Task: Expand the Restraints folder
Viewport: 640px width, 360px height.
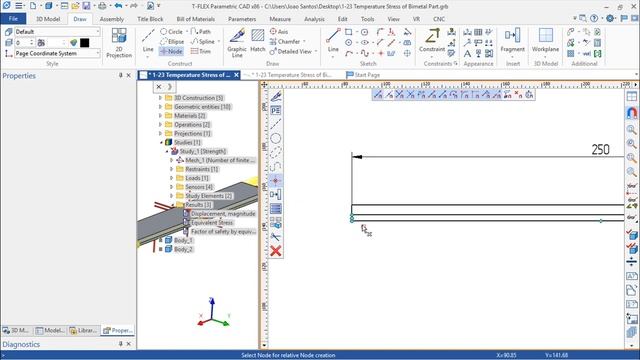Action: 171,169
